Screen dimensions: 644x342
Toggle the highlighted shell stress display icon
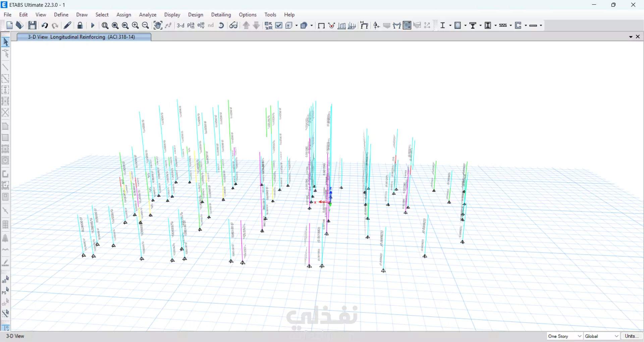click(407, 25)
